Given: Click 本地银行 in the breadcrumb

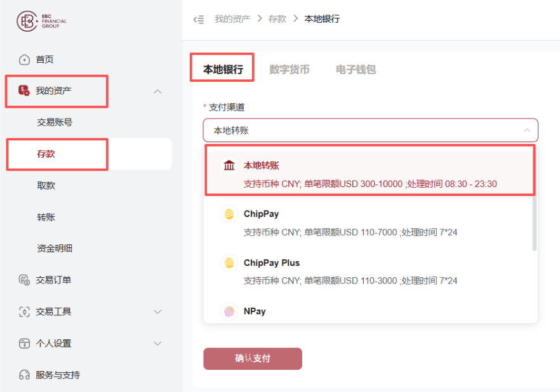Looking at the screenshot, I should (x=322, y=19).
